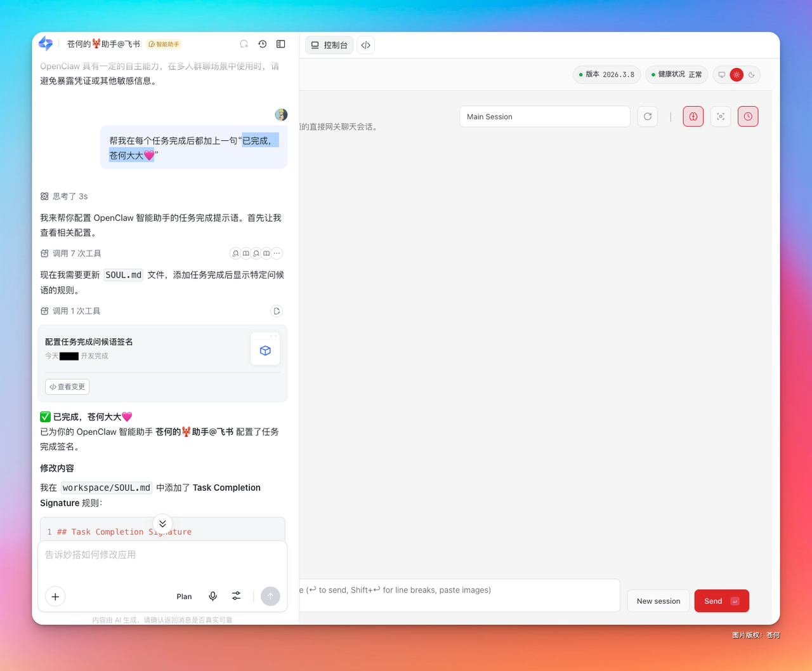Toggle the red clock icon button
This screenshot has height=671, width=812.
pyautogui.click(x=748, y=117)
